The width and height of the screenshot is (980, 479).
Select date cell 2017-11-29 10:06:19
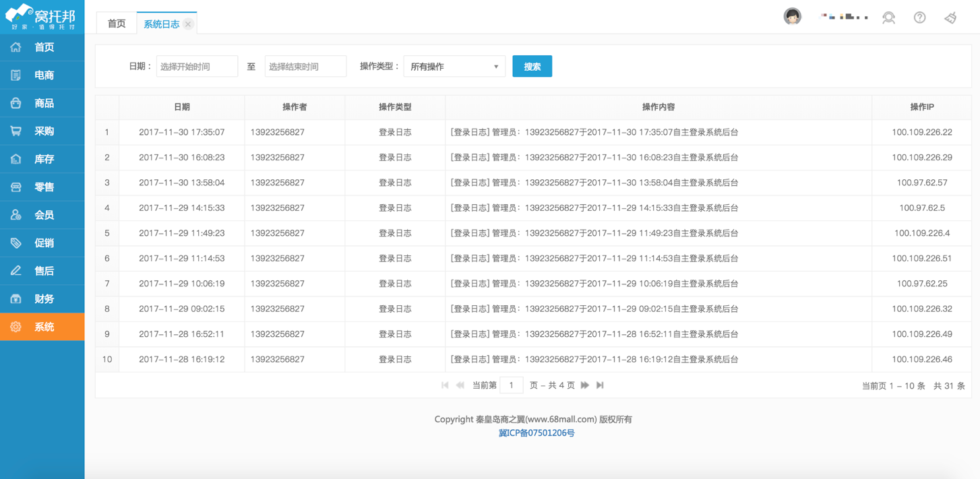click(182, 284)
